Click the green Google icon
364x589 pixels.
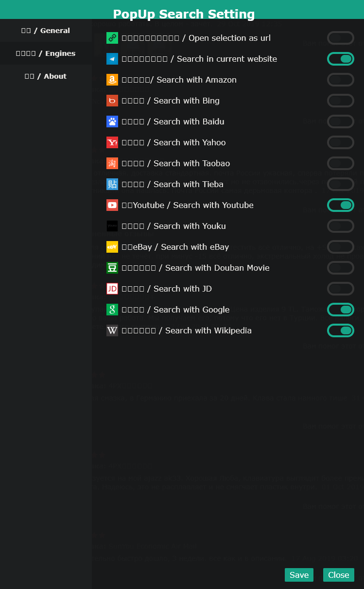(x=112, y=310)
